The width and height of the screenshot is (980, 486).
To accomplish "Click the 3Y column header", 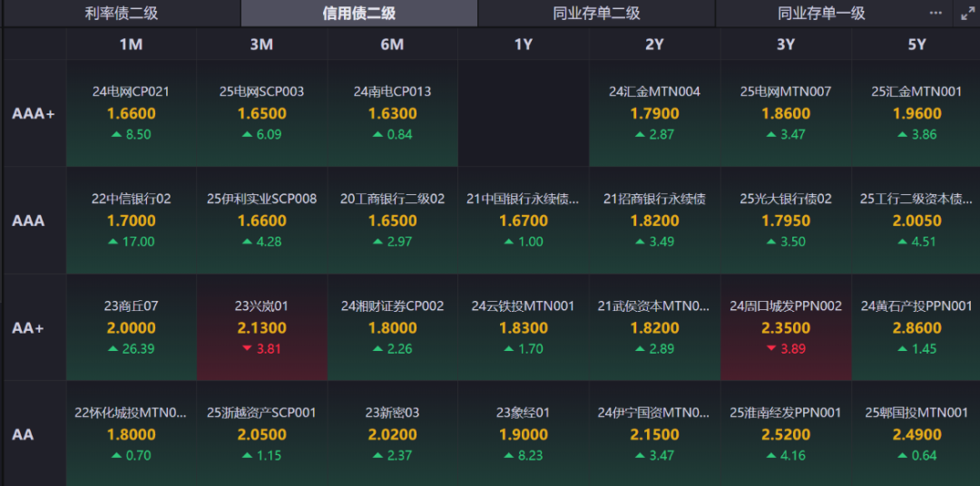I will pyautogui.click(x=786, y=44).
